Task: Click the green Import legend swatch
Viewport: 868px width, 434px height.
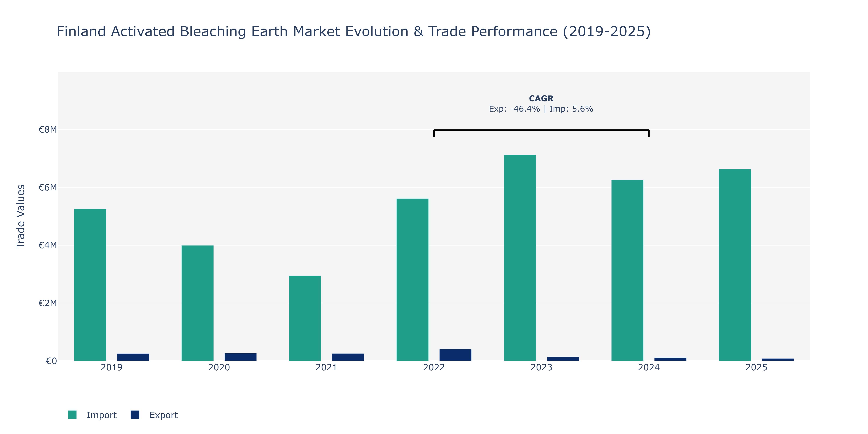Action: 72,415
